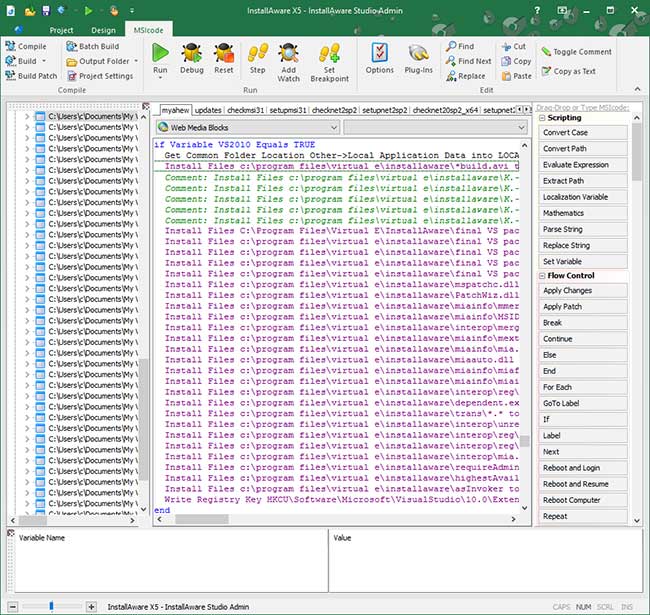Select the 'Get Common Folder Location' line

[342, 155]
